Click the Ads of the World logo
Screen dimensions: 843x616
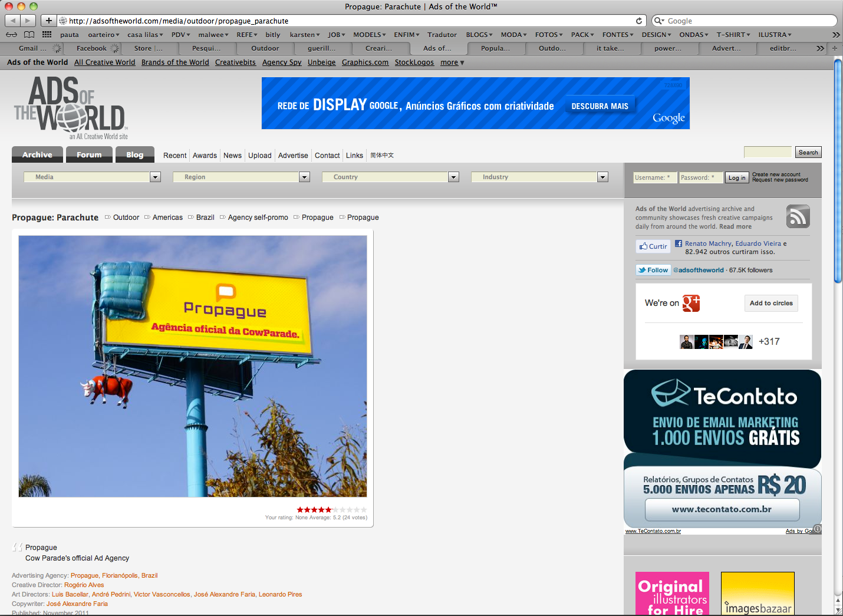pos(71,108)
